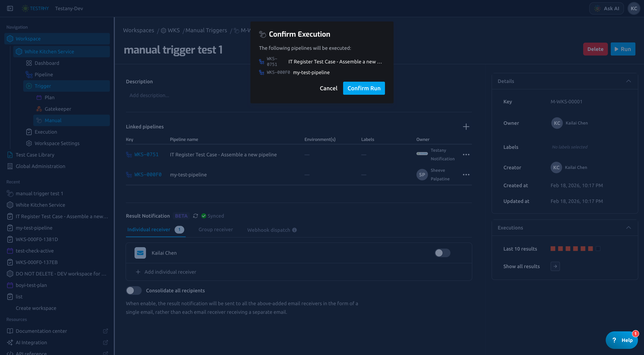Open Ask AI assistant
The width and height of the screenshot is (644, 355).
(606, 9)
